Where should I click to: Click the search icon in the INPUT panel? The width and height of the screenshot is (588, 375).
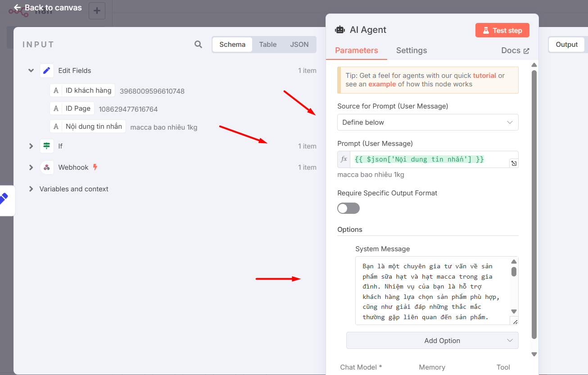198,45
